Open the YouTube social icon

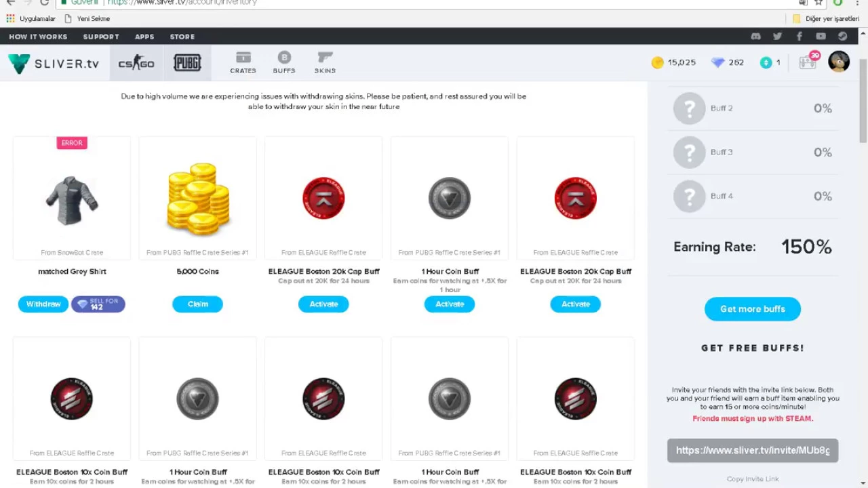pos(821,37)
